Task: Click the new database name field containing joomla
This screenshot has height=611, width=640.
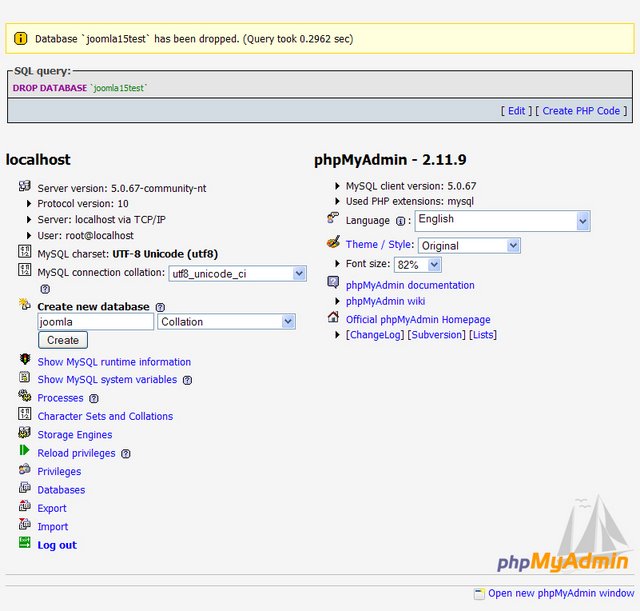Action: [x=96, y=322]
